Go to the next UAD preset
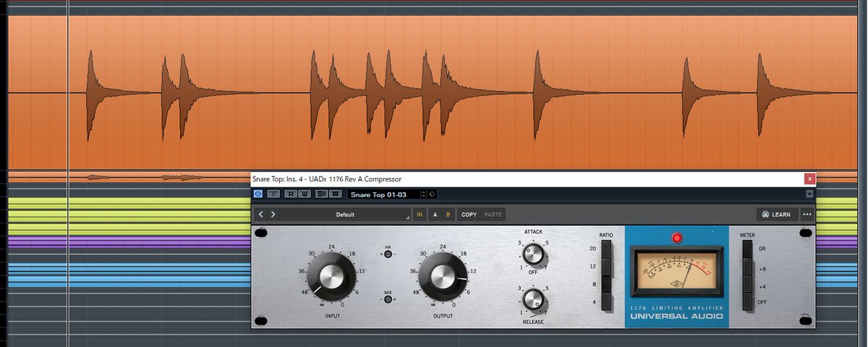 [x=273, y=215]
